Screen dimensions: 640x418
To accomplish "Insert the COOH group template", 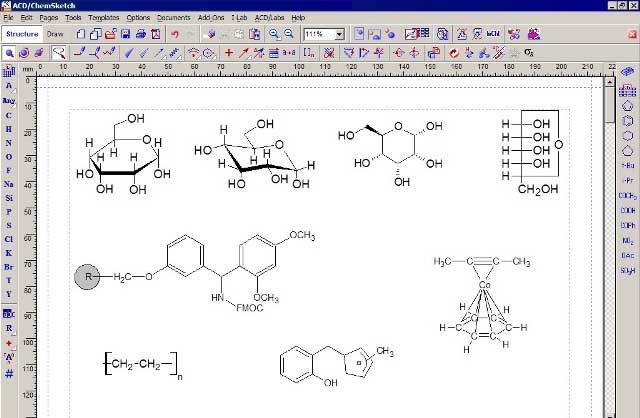I will 628,210.
